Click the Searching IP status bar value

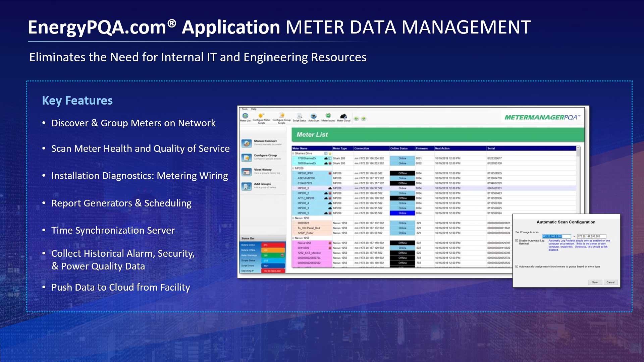273,271
